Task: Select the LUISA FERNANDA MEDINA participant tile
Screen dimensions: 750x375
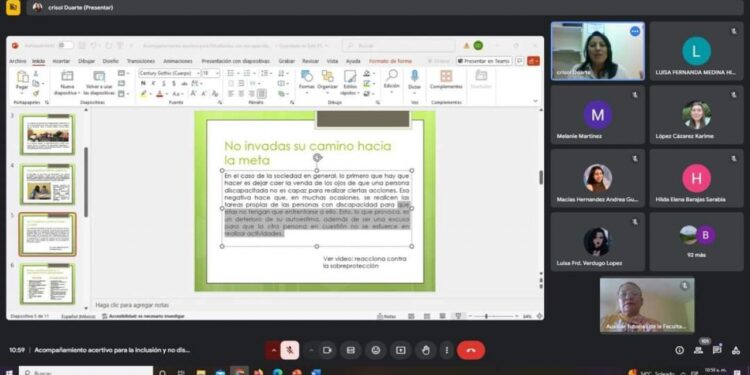Action: click(x=696, y=51)
